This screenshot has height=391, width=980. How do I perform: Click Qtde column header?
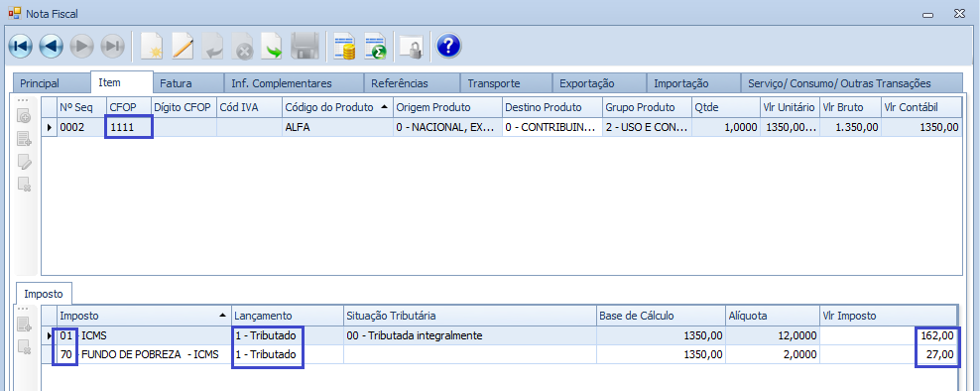pyautogui.click(x=726, y=107)
